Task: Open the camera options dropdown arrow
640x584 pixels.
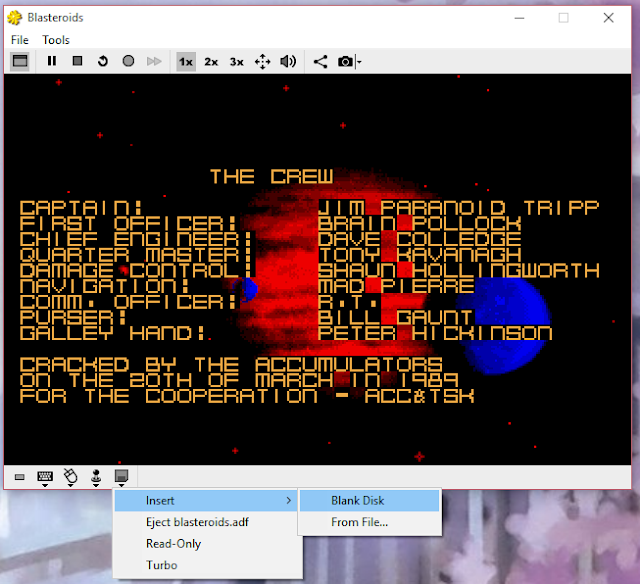Action: coord(359,62)
